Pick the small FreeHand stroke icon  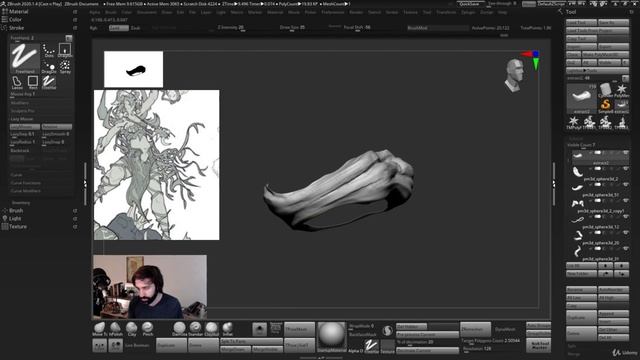pyautogui.click(x=49, y=82)
